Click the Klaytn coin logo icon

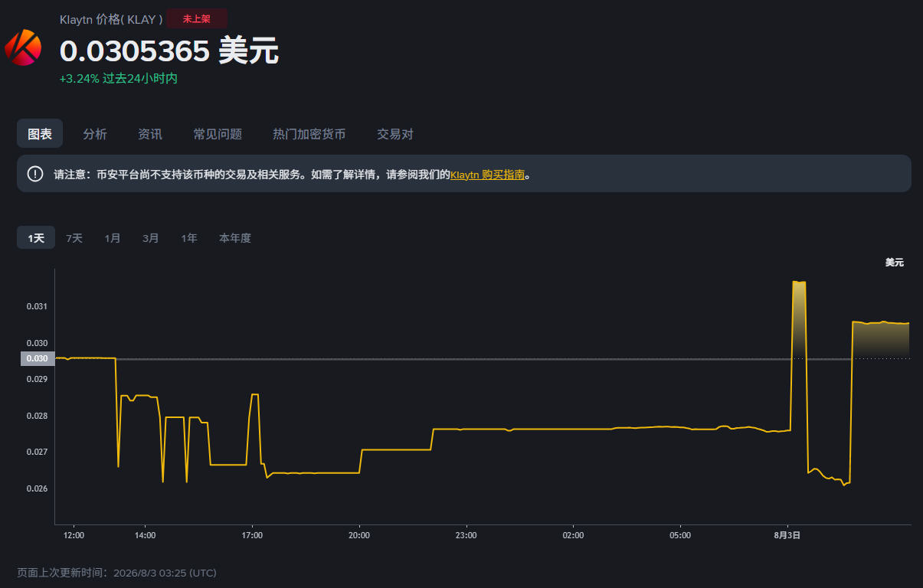point(23,47)
